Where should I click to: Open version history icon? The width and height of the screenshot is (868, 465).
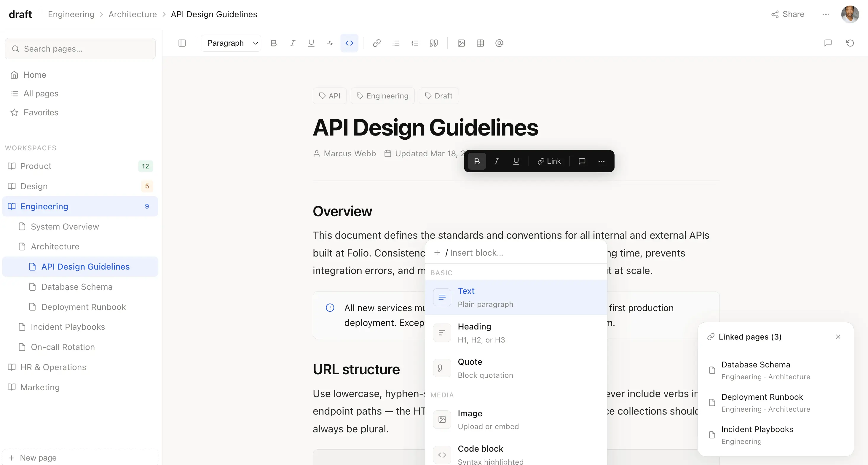tap(850, 43)
